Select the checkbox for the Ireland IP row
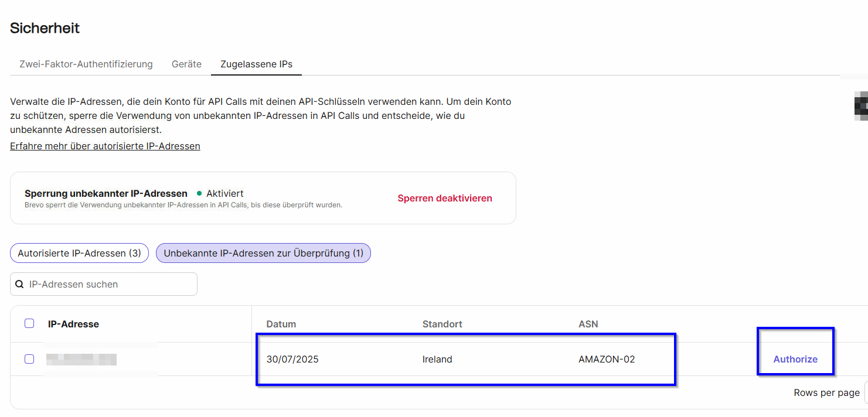 point(29,359)
